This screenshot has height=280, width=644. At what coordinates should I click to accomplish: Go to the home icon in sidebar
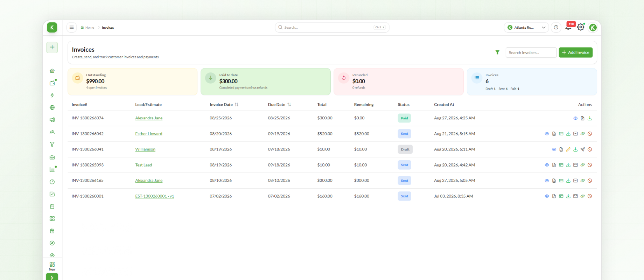click(x=52, y=71)
